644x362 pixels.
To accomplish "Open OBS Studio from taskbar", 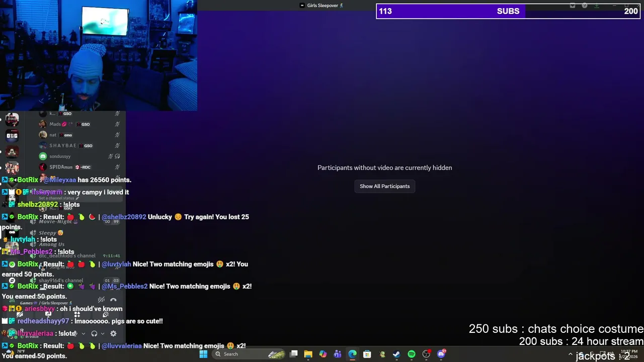I will (426, 354).
